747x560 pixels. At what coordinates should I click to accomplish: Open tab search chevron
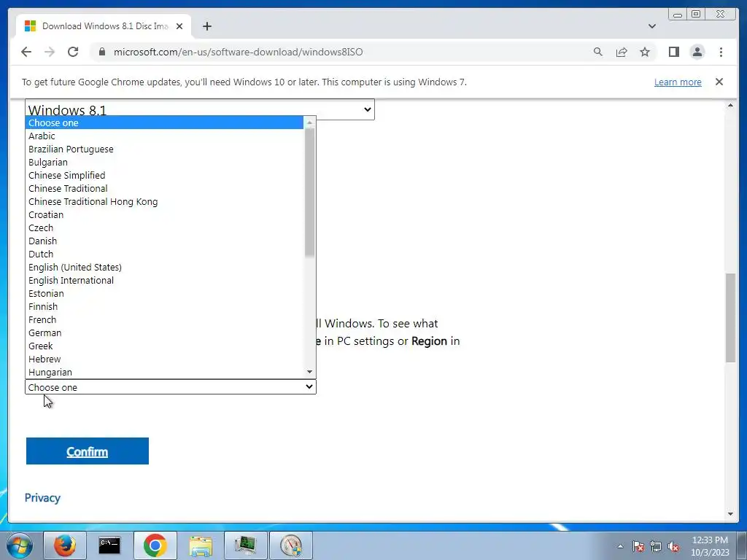click(651, 26)
